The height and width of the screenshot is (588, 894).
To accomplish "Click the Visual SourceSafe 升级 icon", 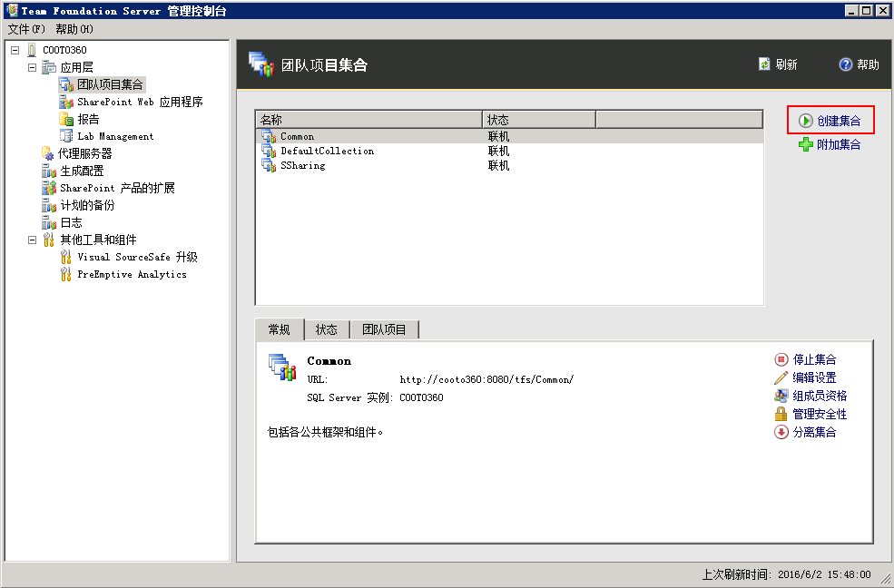I will (66, 257).
